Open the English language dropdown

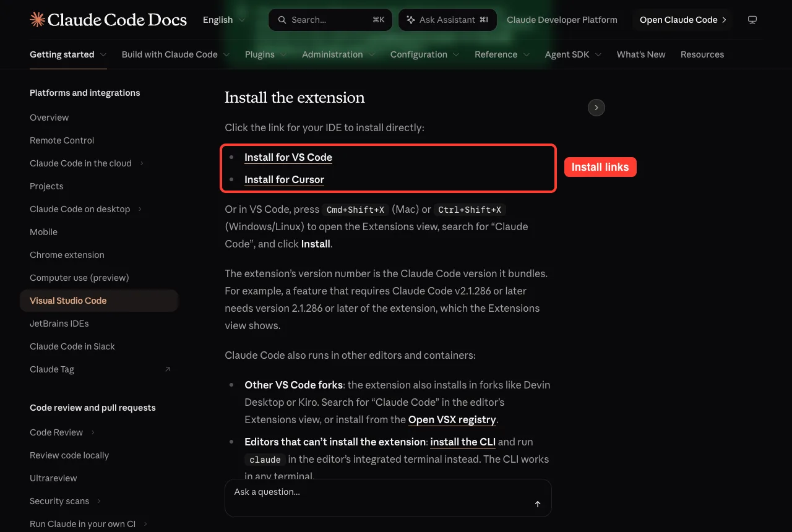(x=224, y=20)
